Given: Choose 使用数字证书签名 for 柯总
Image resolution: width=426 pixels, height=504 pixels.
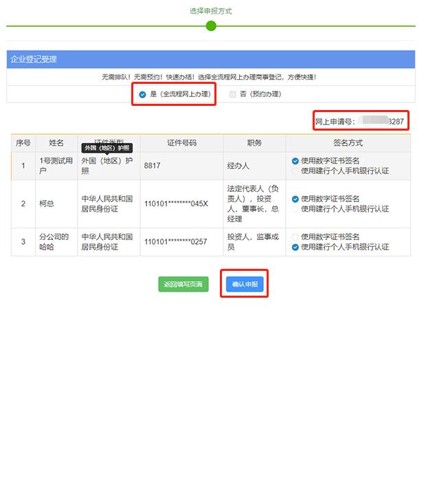Looking at the screenshot, I should pos(295,199).
